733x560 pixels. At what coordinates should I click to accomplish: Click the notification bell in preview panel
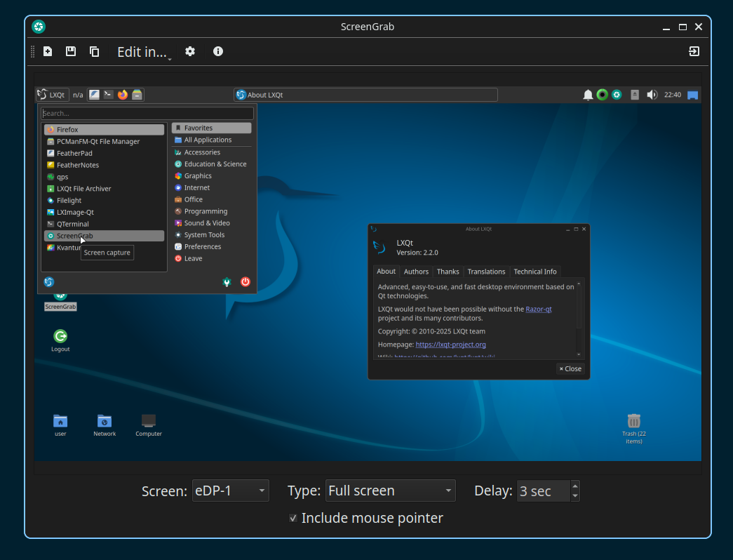pyautogui.click(x=588, y=95)
